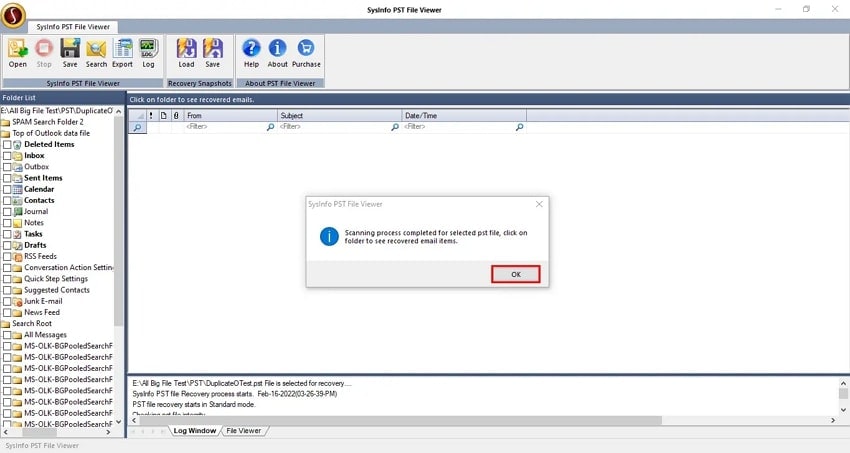Select the Search Root folder

(x=32, y=323)
